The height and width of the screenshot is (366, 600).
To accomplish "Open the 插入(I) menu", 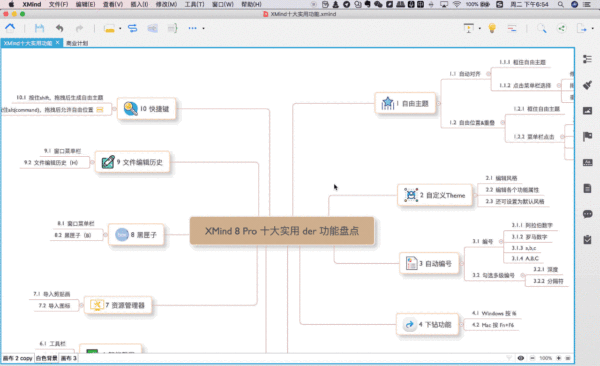I will click(x=139, y=4).
